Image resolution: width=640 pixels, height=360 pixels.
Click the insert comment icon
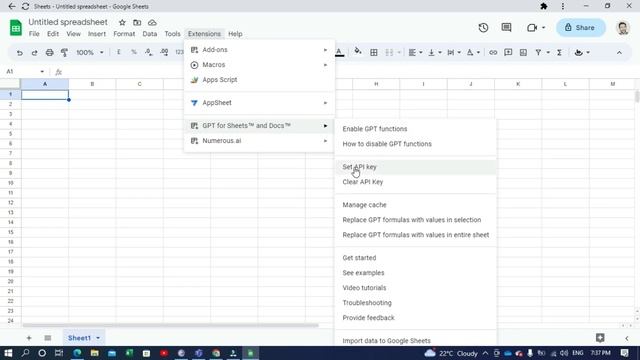508,52
